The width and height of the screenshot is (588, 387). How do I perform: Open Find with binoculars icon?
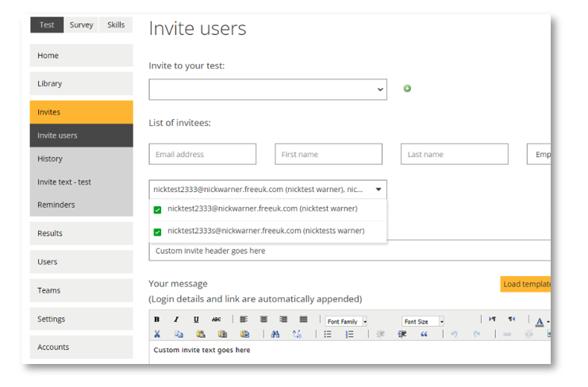(x=275, y=334)
